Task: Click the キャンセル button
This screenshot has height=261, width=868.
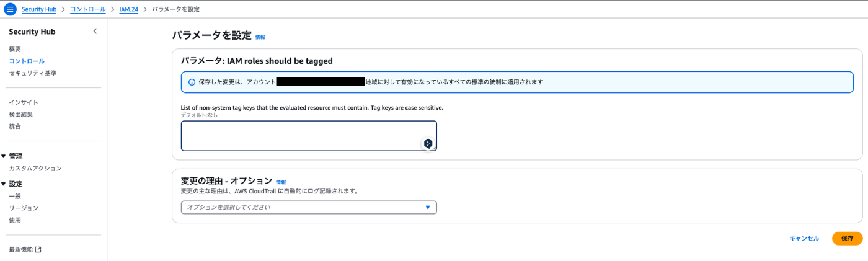Action: coord(804,238)
